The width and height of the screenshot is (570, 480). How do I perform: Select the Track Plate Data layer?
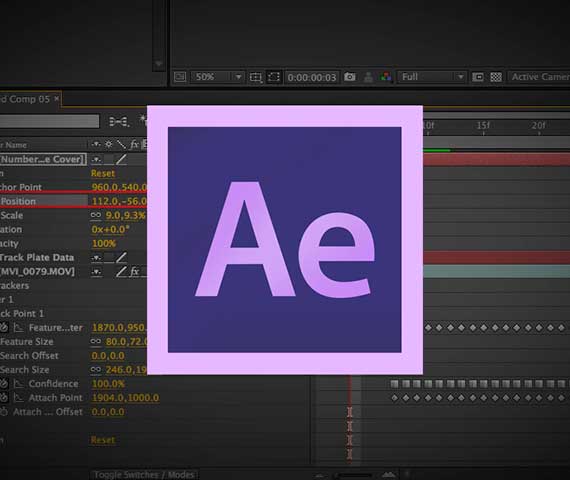pyautogui.click(x=37, y=257)
